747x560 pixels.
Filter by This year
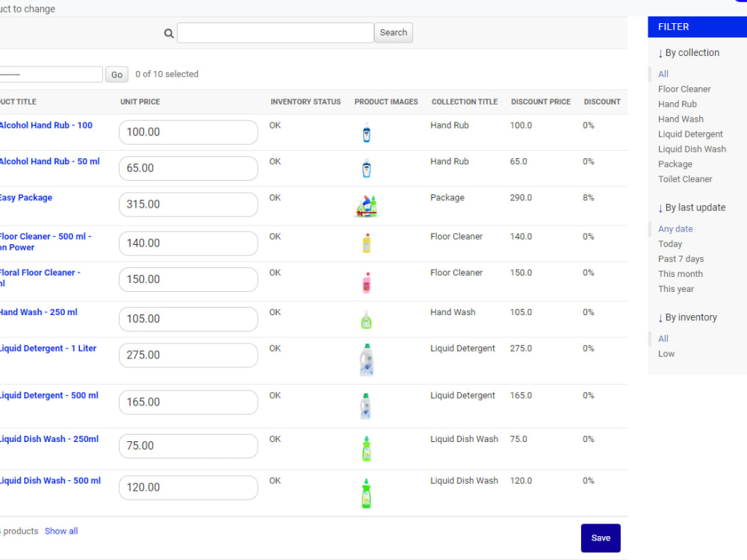click(x=676, y=289)
